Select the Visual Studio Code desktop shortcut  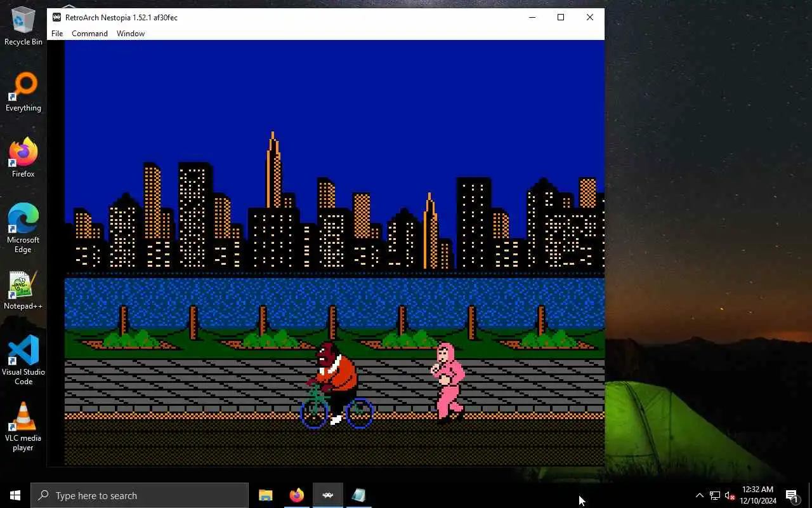[x=23, y=361]
